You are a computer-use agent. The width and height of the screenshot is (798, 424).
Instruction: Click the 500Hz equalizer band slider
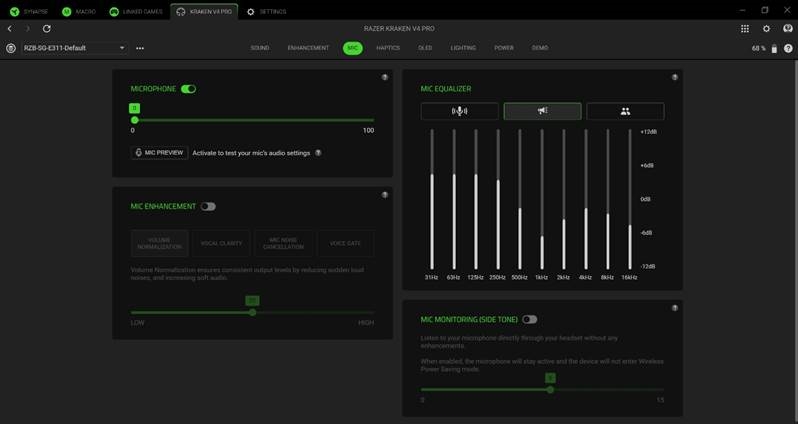[520, 199]
